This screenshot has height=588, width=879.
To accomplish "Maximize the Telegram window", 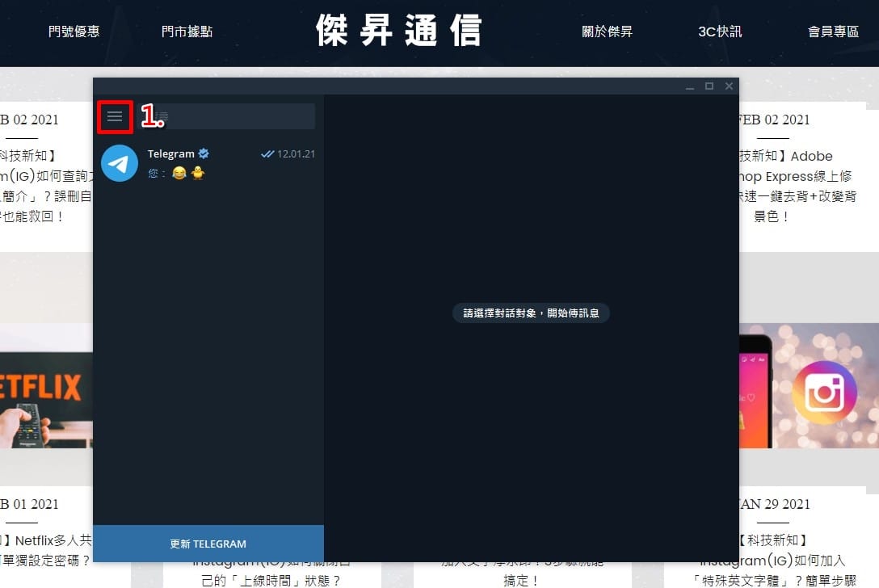I will (x=709, y=86).
